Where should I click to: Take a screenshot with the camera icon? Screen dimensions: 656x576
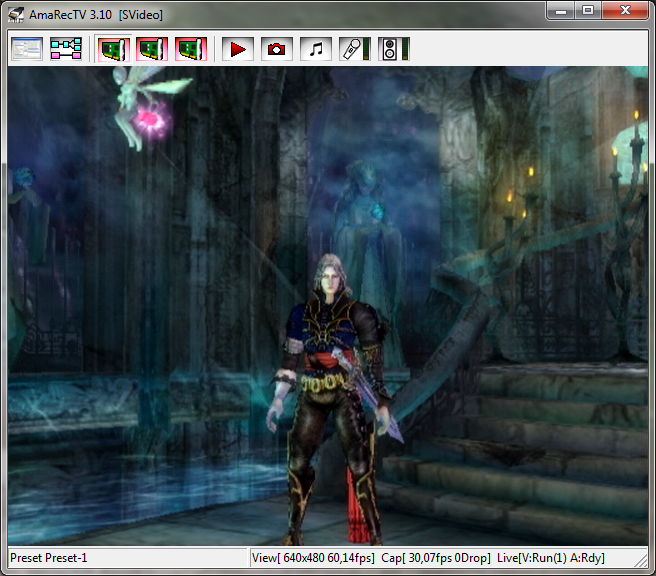click(x=276, y=48)
